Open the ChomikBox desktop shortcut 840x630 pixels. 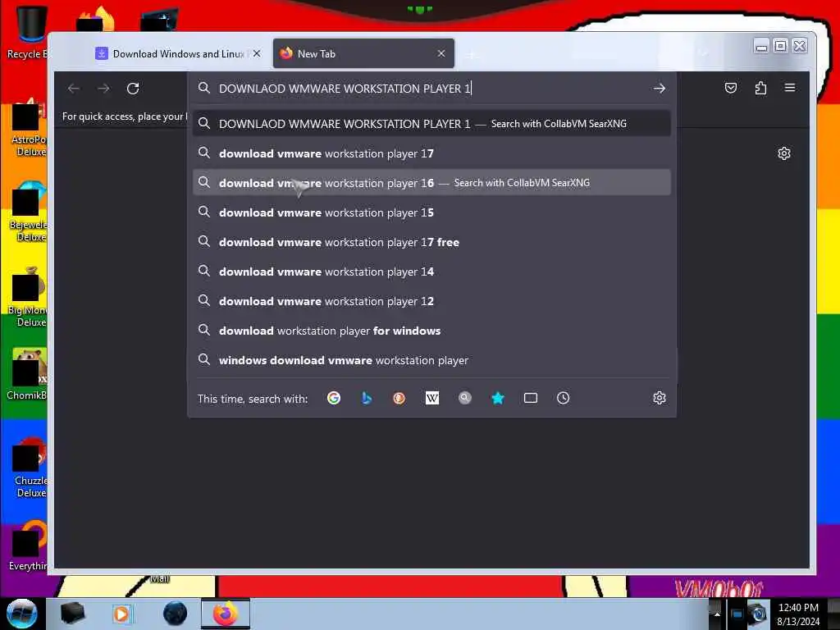coord(28,375)
